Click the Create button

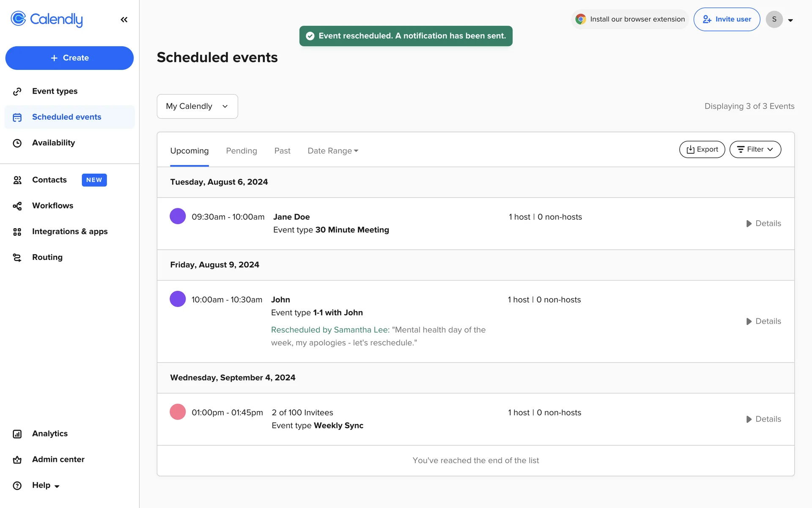pos(69,58)
